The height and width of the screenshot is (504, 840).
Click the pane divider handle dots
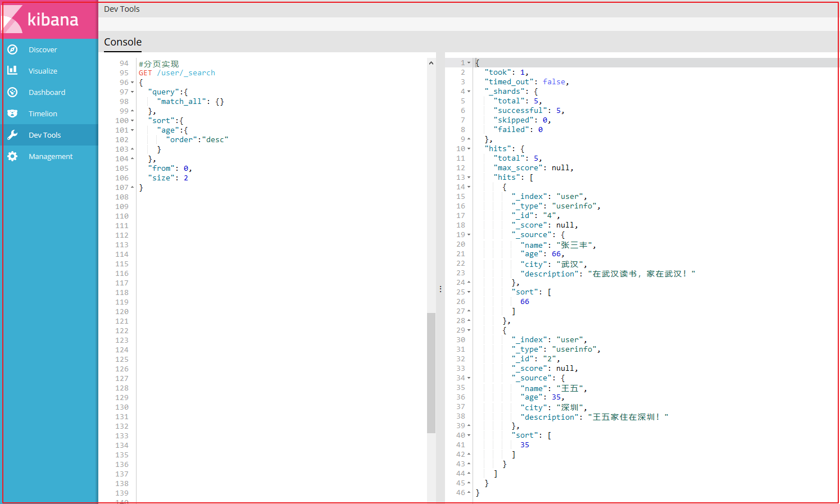click(441, 289)
